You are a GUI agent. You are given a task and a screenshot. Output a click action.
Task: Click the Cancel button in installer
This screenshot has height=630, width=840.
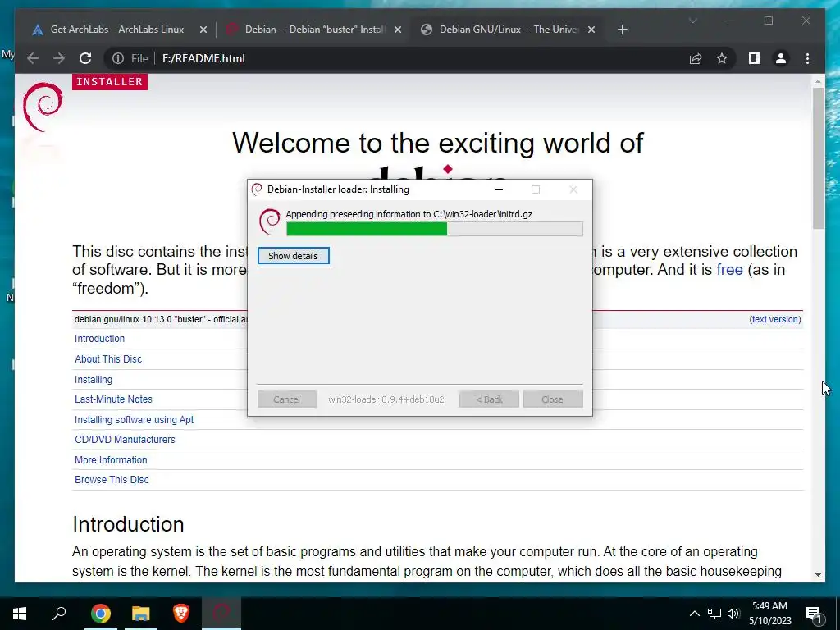pos(286,399)
